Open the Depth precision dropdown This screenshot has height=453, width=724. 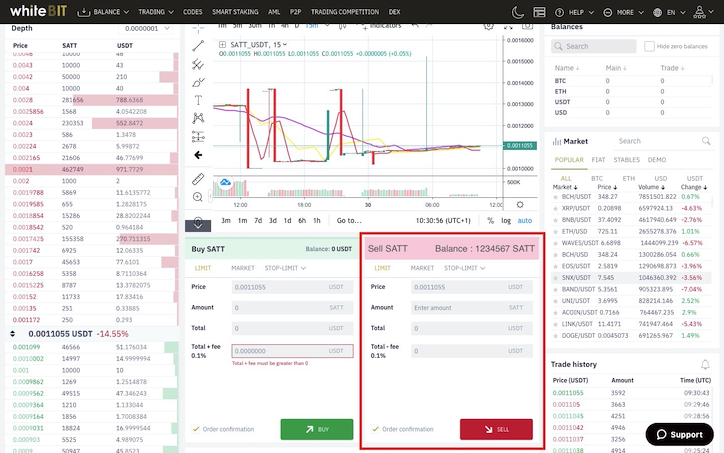click(x=145, y=29)
